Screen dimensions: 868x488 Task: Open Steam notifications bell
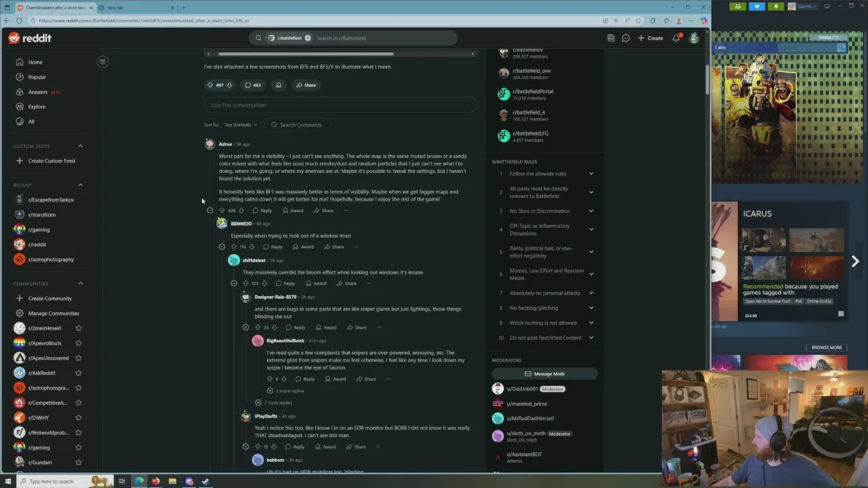[776, 6]
